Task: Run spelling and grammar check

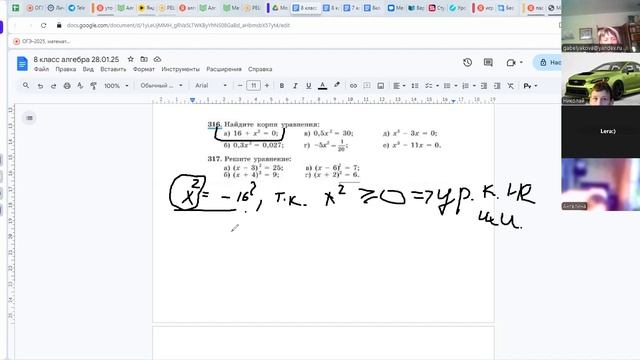Action: (80, 86)
